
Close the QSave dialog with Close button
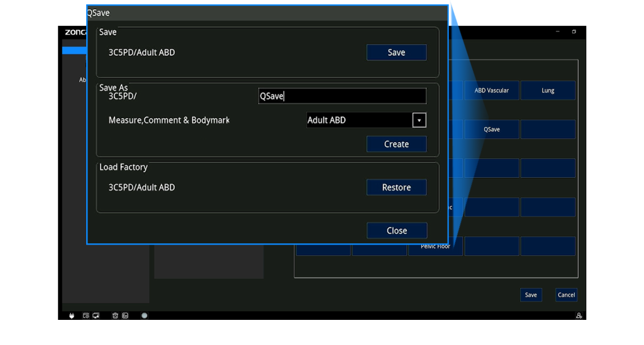[396, 231]
